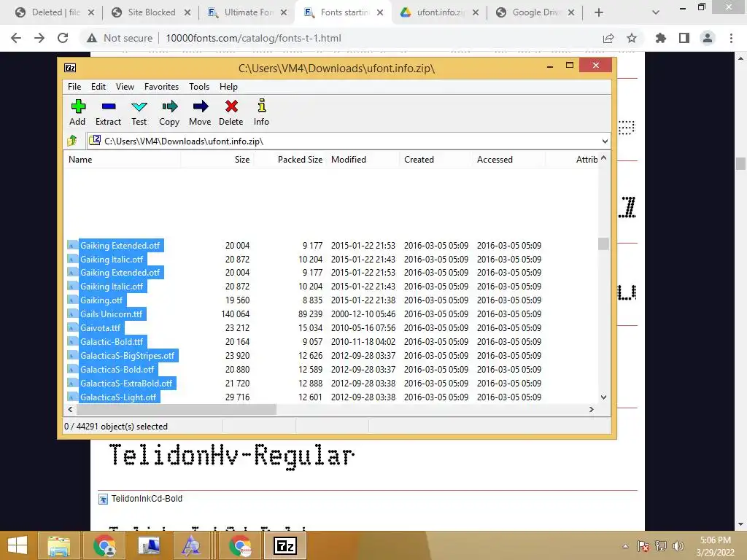Click the horizontal scrollbar thumb in 7-Zip
Image resolution: width=747 pixels, height=560 pixels.
pyautogui.click(x=177, y=410)
